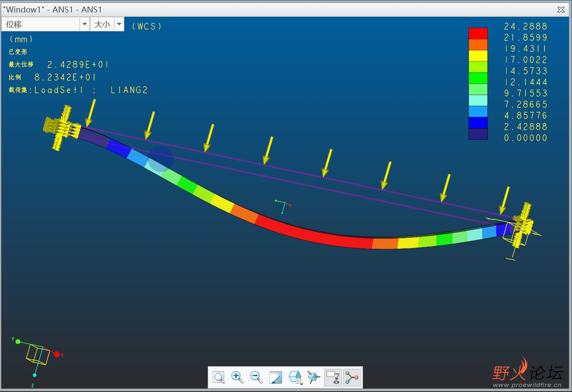The image size is (572, 392).
Task: Click the Zoom Out magnifier icon
Action: [x=256, y=377]
